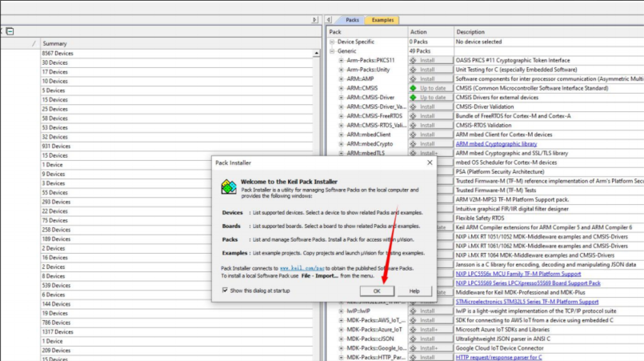The height and width of the screenshot is (361, 644).
Task: Switch to the Examples tab
Action: click(382, 20)
